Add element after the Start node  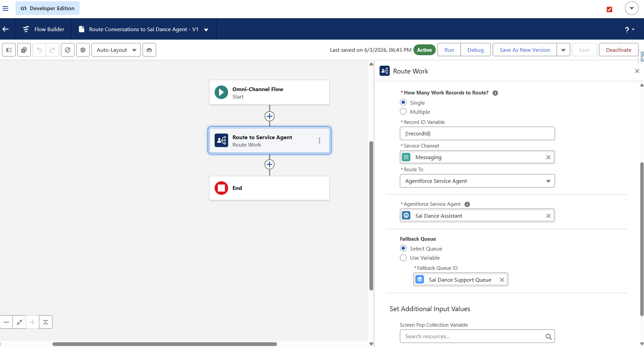pyautogui.click(x=270, y=116)
